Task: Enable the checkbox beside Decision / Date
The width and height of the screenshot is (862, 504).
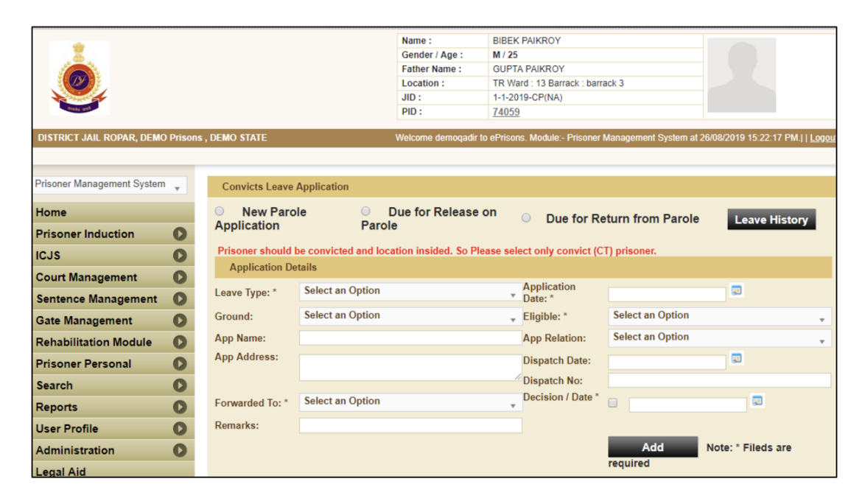Action: click(612, 402)
